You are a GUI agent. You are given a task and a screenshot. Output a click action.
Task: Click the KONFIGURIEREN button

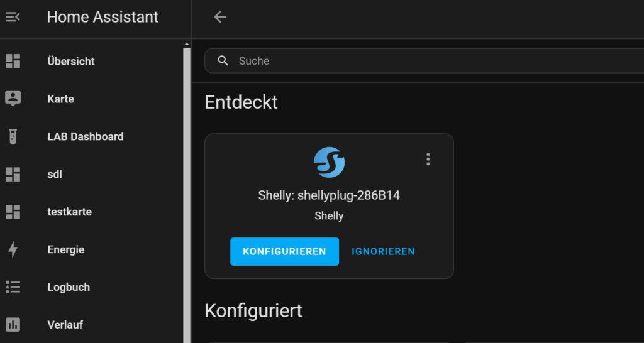[285, 251]
